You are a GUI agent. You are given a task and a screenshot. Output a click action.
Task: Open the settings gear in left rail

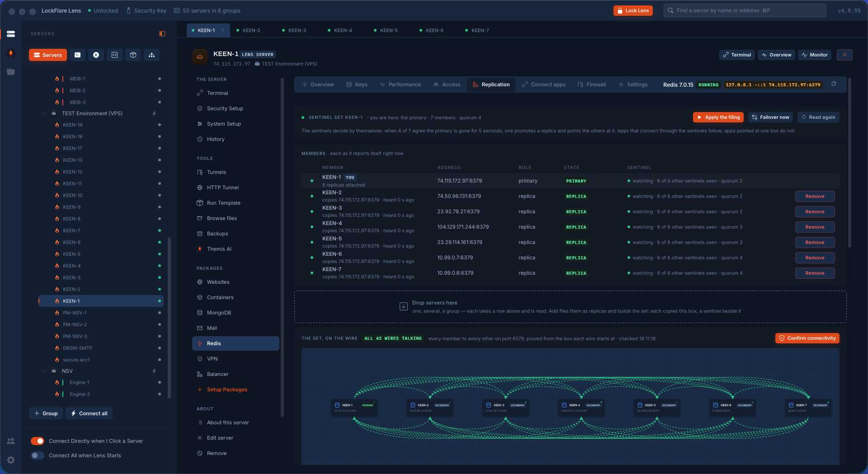tap(11, 460)
